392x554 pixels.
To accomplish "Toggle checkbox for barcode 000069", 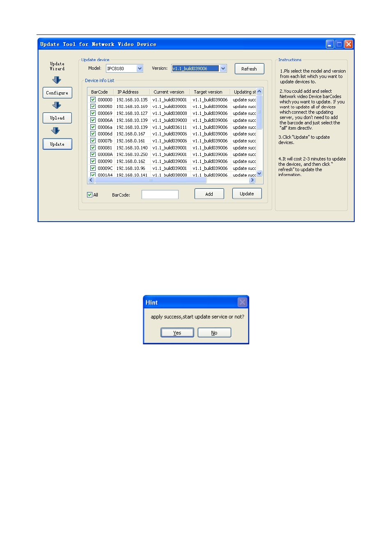I will click(93, 113).
